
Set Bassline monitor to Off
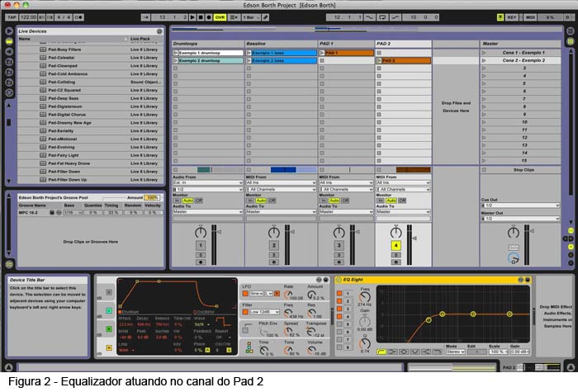272,201
